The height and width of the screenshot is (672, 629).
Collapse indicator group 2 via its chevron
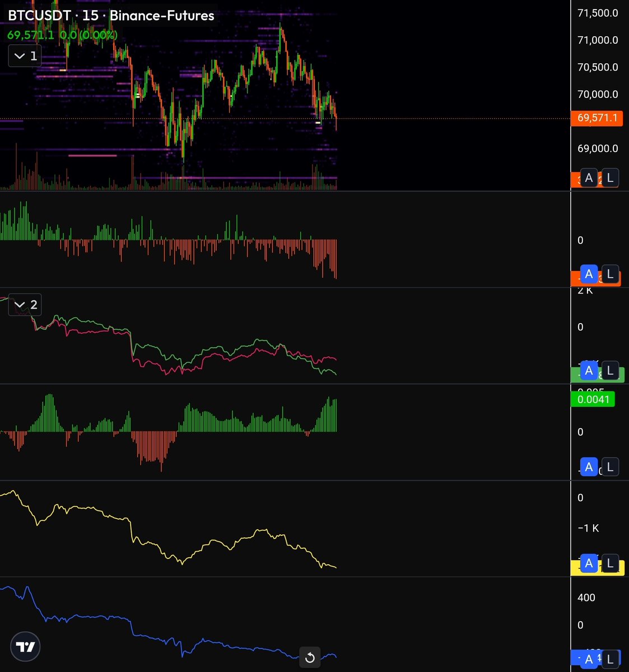tap(25, 305)
